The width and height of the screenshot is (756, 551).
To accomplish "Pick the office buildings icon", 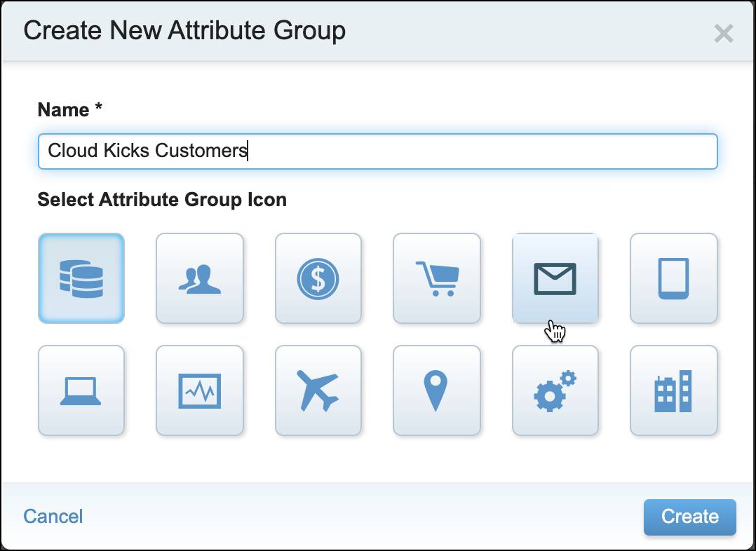I will 673,390.
